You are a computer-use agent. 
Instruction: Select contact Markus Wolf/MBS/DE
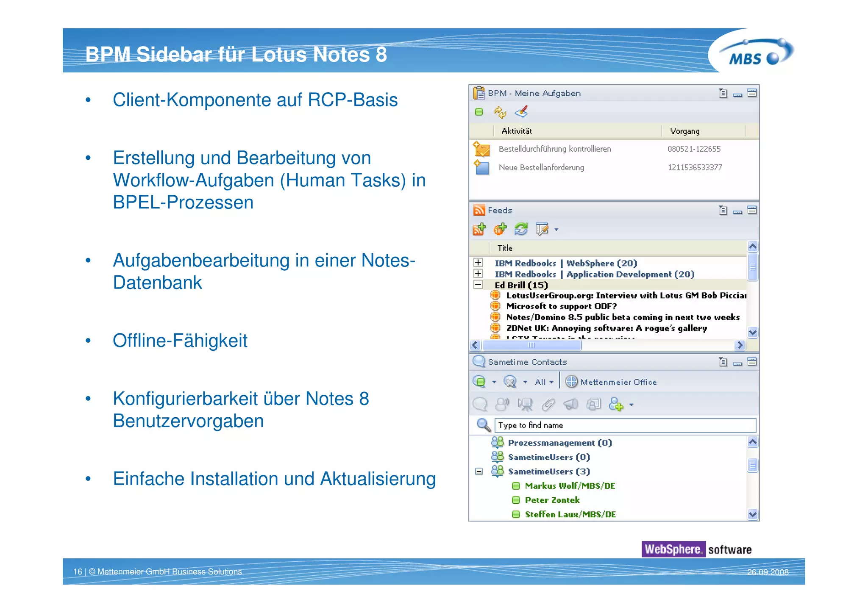pyautogui.click(x=570, y=486)
